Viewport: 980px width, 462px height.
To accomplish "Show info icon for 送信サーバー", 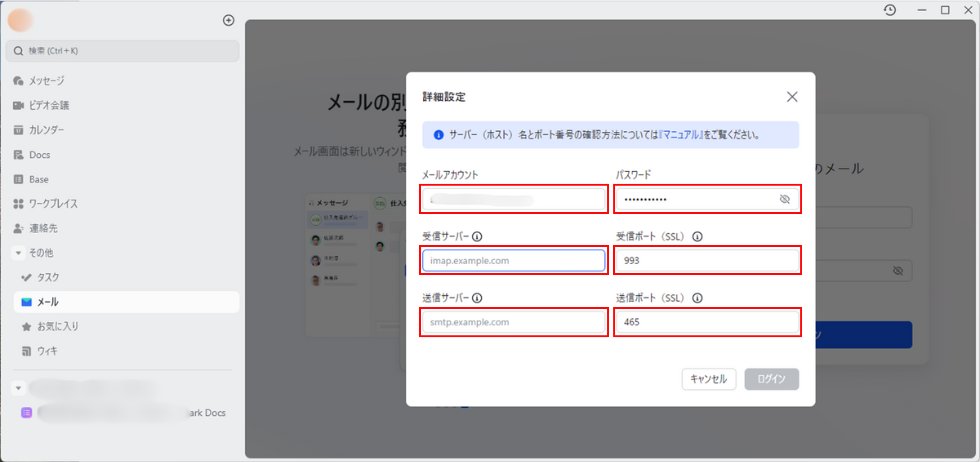I will [x=478, y=298].
